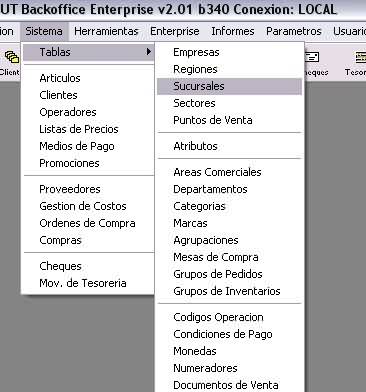Choose Areas Comerciales entry
Image resolution: width=366 pixels, height=392 pixels.
(229, 172)
